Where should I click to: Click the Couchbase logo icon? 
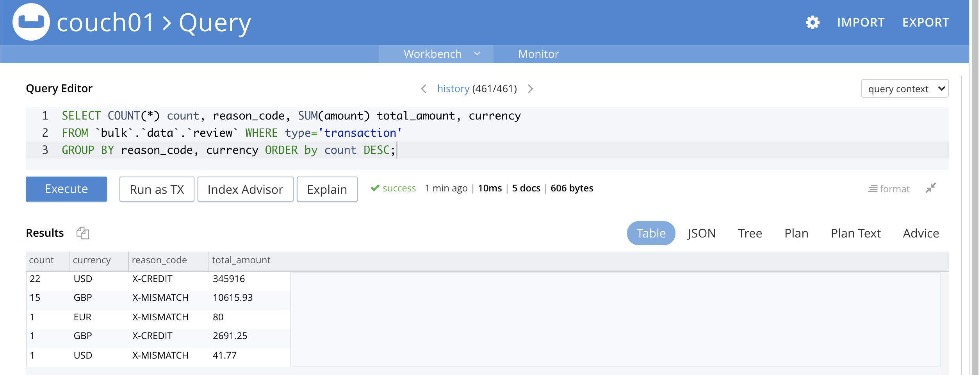(31, 22)
